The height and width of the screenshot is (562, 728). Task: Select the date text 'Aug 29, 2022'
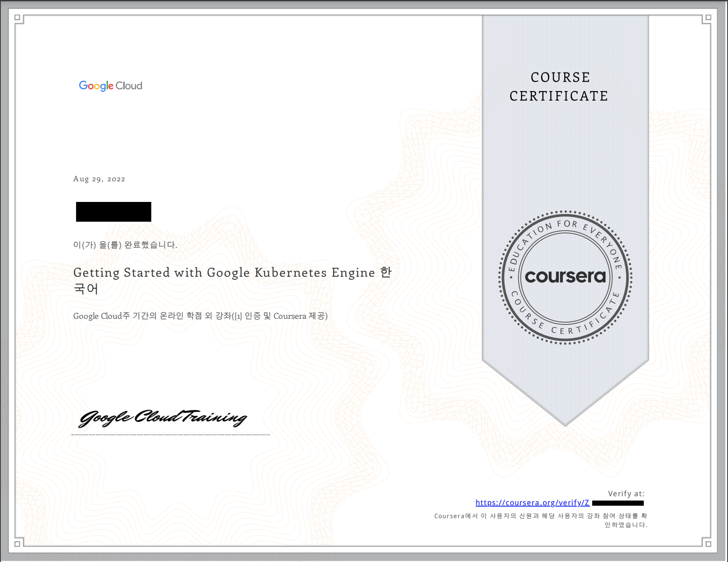click(x=99, y=179)
